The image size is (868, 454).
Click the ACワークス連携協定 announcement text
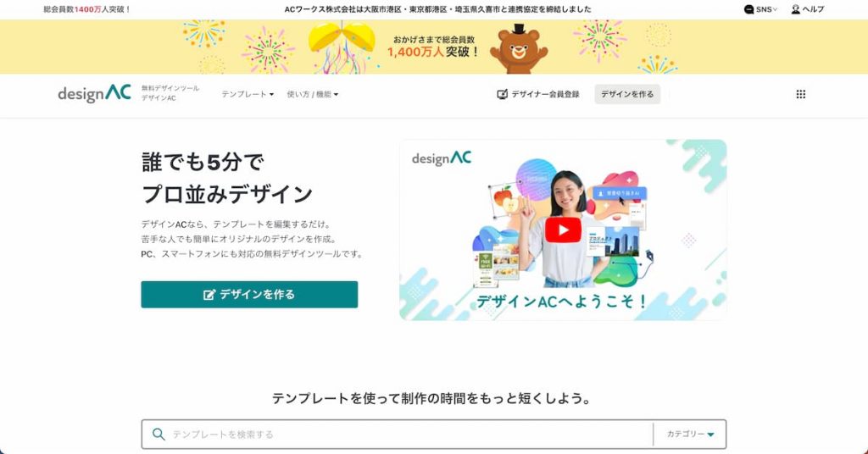(x=438, y=9)
